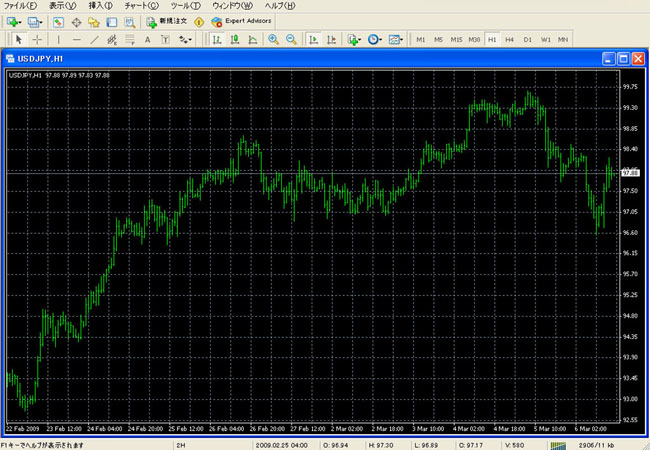Zoom out on the chart
This screenshot has height=450, width=650.
click(x=291, y=39)
